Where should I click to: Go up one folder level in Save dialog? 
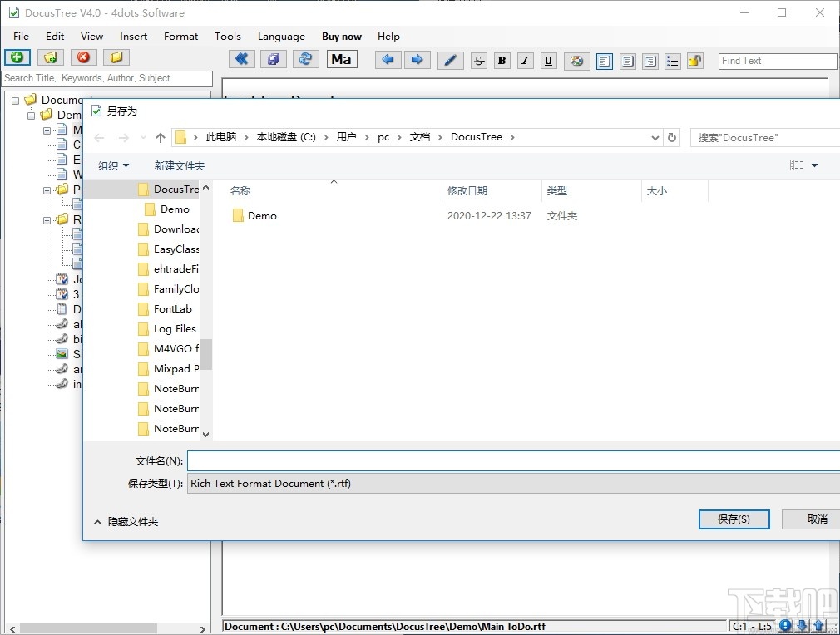[x=161, y=138]
